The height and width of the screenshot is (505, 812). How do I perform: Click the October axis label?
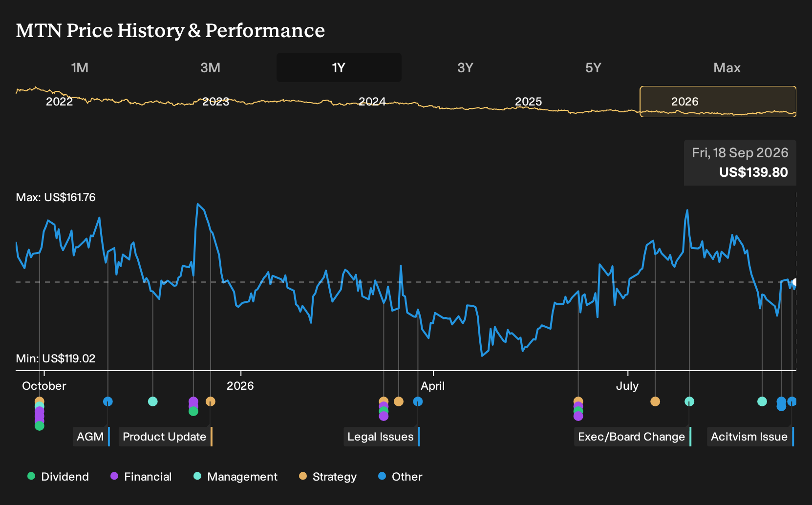(x=44, y=386)
